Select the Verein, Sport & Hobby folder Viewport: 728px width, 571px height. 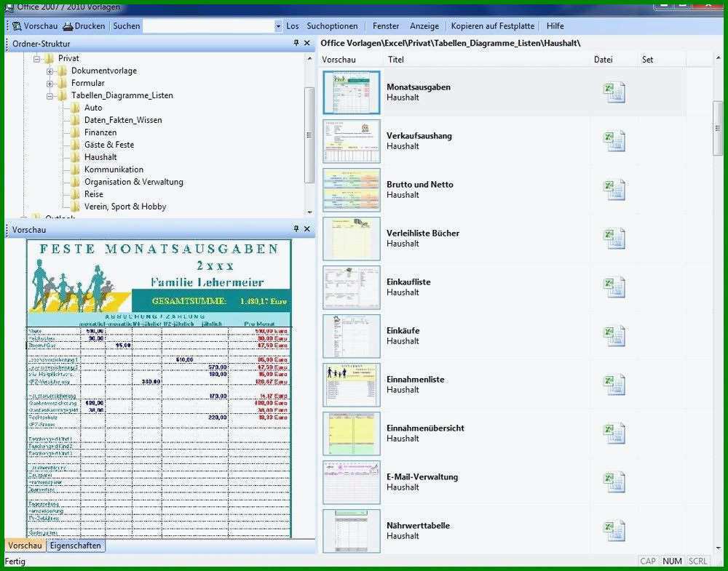(x=125, y=207)
